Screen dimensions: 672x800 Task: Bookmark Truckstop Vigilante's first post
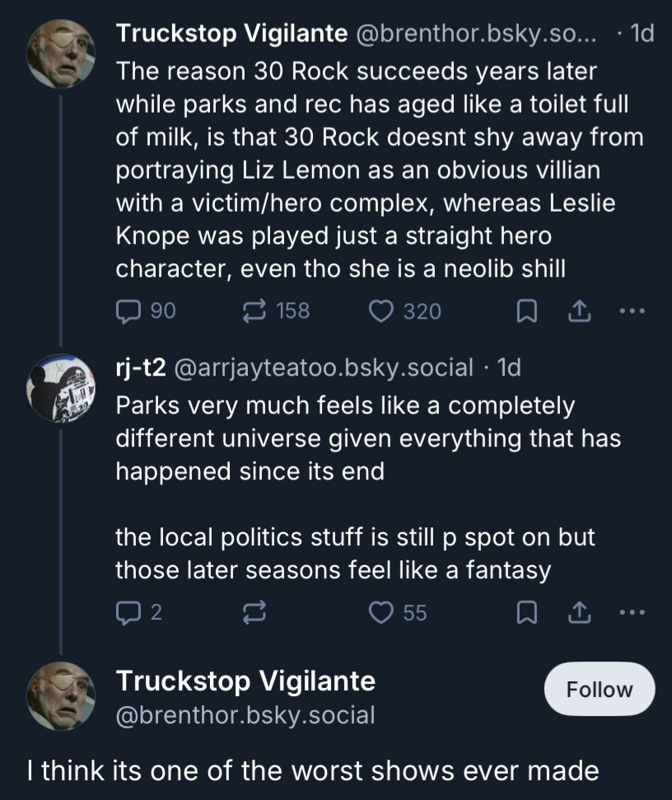click(x=525, y=311)
